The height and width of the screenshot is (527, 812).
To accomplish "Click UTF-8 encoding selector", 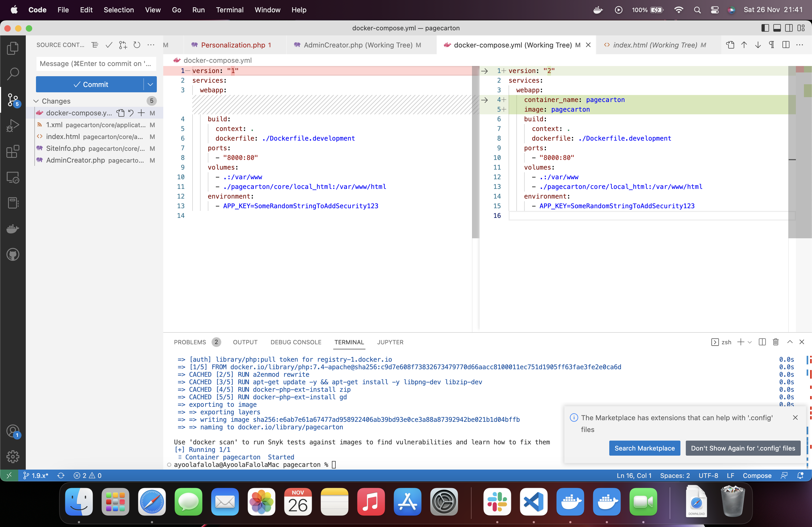I will coord(708,475).
